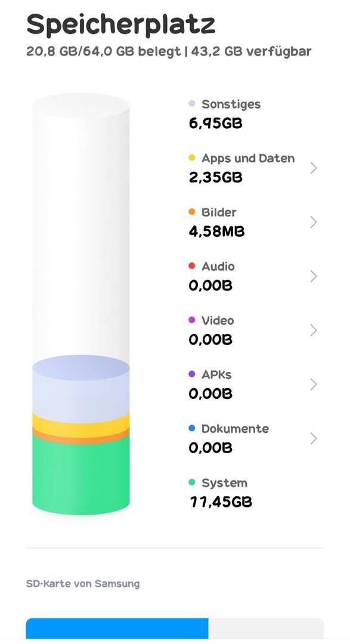Image resolution: width=350 pixels, height=644 pixels.
Task: Click the purple APKs legend dot
Action: (x=192, y=374)
